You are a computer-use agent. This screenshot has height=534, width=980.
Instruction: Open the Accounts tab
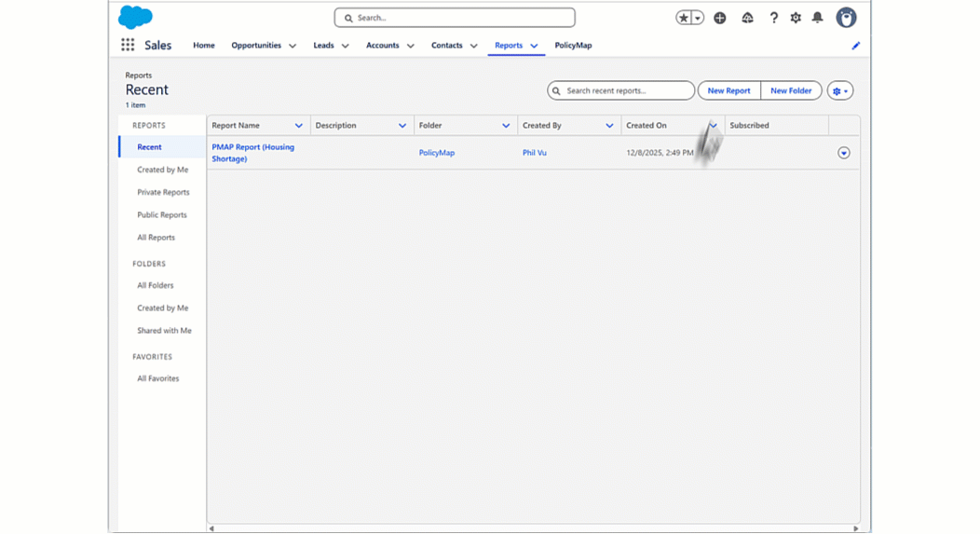point(383,45)
